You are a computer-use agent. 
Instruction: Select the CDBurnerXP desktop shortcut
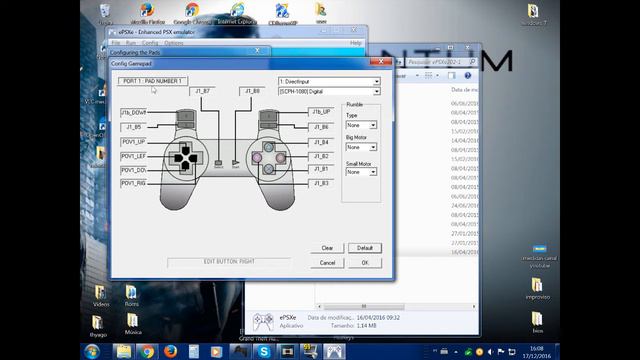click(x=282, y=14)
